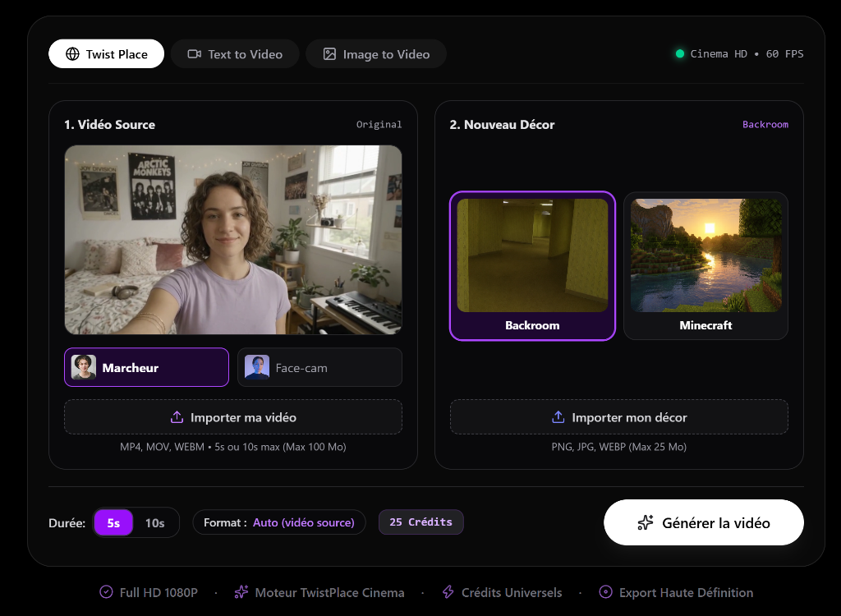Choose the Marcheur source preset
This screenshot has width=841, height=616.
146,368
